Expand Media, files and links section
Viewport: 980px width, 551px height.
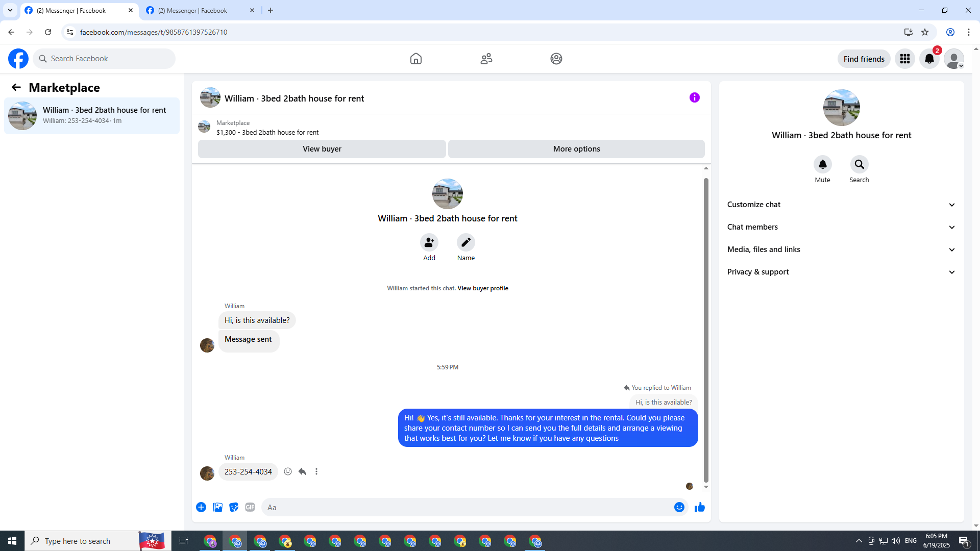coord(842,249)
